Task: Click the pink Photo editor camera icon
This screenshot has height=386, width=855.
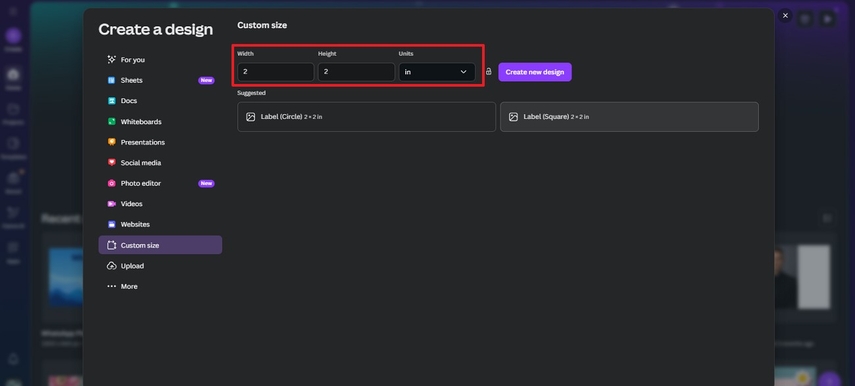Action: tap(111, 183)
